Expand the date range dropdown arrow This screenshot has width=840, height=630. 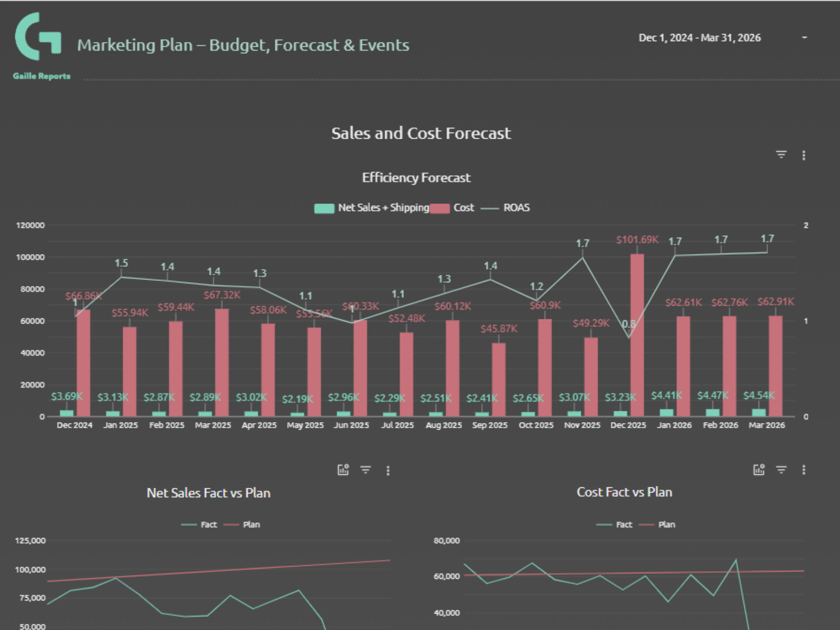(x=804, y=38)
